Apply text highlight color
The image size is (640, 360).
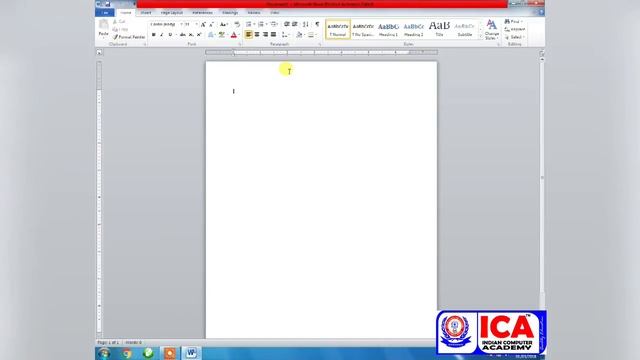point(222,35)
